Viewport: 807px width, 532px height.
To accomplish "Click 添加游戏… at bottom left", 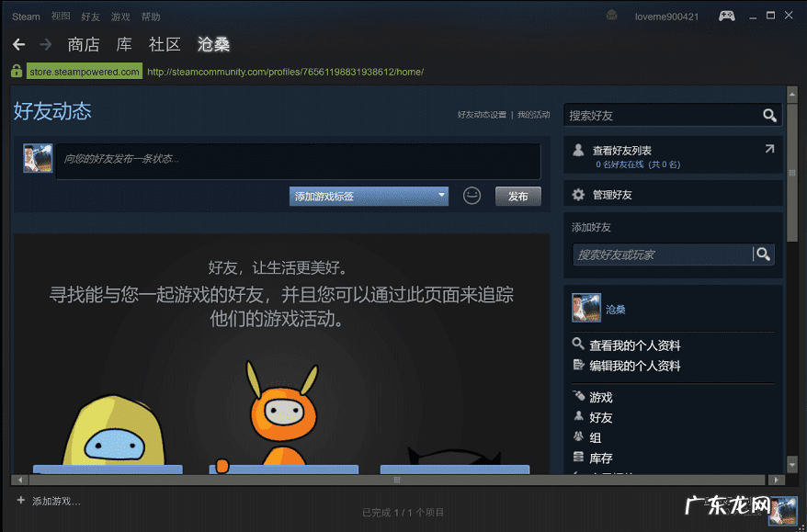I will [x=56, y=501].
